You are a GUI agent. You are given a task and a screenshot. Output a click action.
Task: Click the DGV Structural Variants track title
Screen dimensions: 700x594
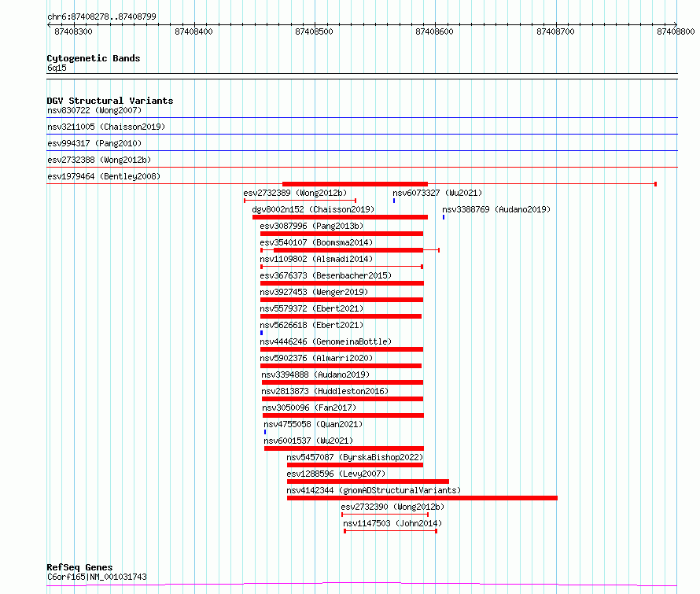coord(110,101)
